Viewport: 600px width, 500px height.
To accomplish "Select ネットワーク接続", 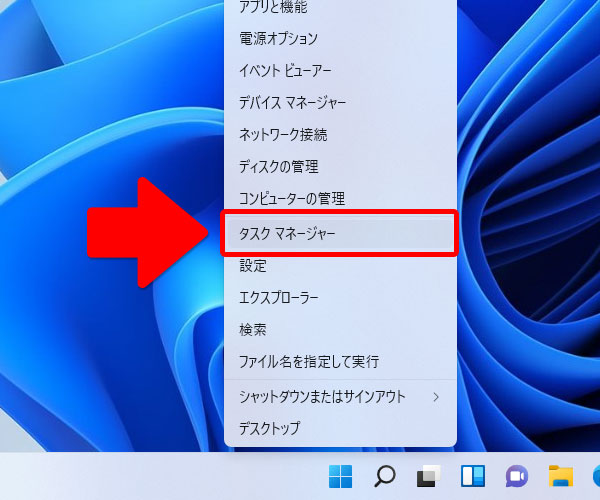I will pos(340,135).
